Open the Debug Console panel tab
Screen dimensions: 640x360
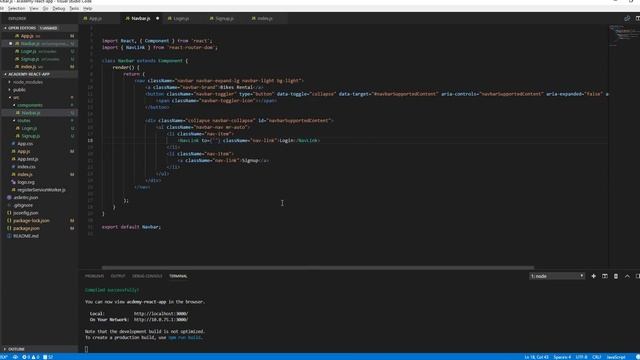click(x=147, y=276)
